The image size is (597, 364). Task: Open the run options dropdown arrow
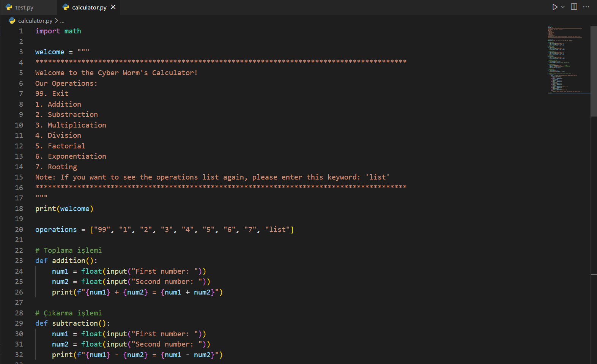563,7
